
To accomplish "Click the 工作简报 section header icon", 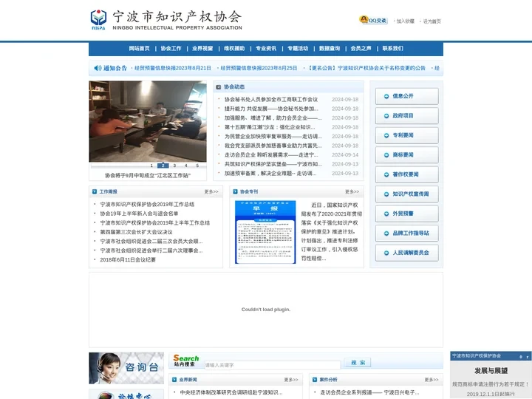I will [x=94, y=191].
